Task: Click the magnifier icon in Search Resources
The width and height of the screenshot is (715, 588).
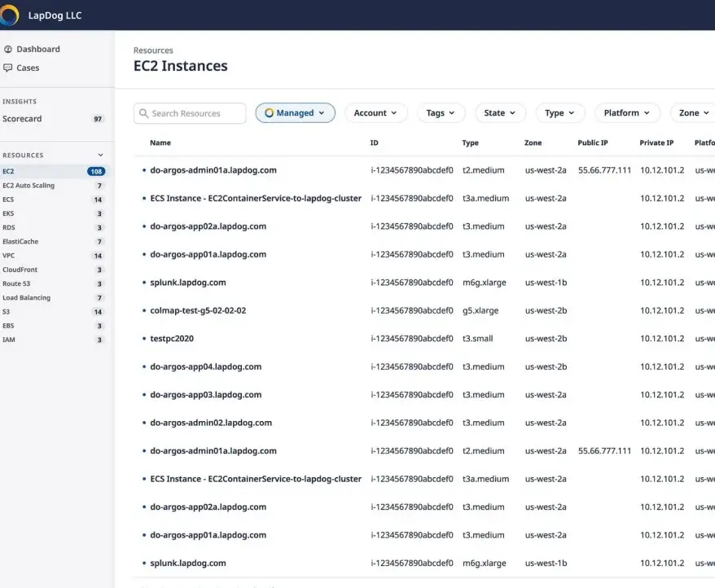Action: click(143, 113)
